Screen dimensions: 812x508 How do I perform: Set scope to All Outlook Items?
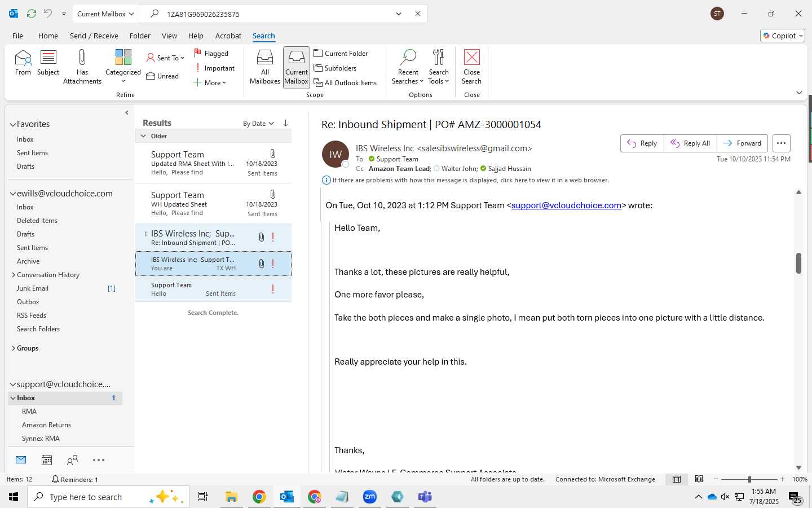tap(345, 82)
